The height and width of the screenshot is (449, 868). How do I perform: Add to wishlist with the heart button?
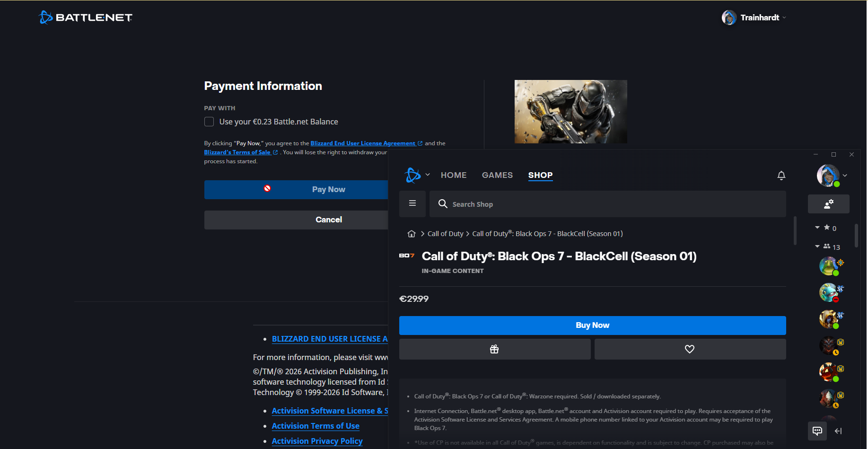pyautogui.click(x=690, y=349)
